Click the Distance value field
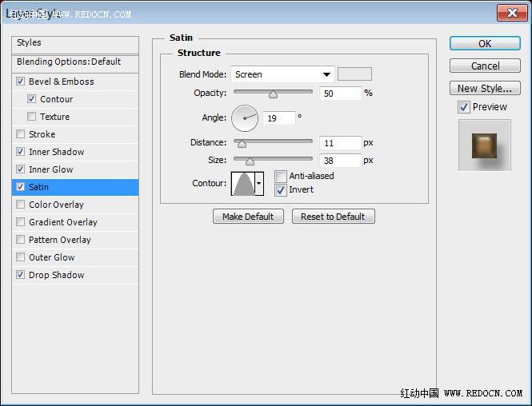Viewport: 532px width, 406px height. point(340,143)
